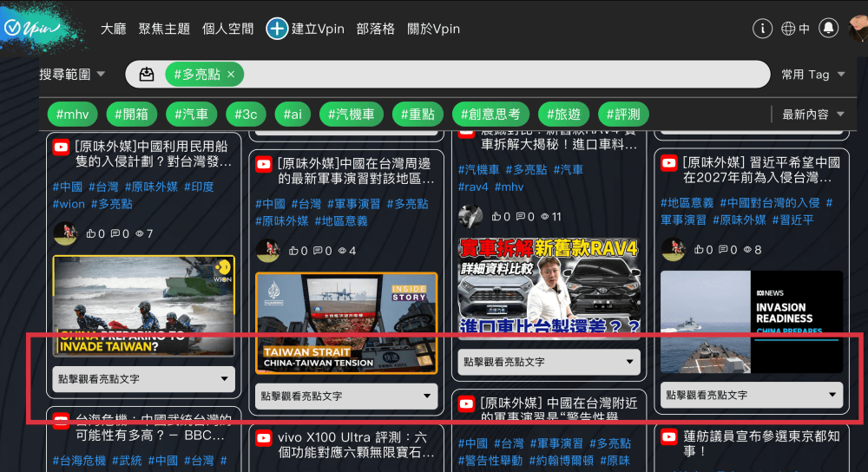This screenshot has height=472, width=868.
Task: Open author avatar on RAV4 card
Action: (470, 216)
